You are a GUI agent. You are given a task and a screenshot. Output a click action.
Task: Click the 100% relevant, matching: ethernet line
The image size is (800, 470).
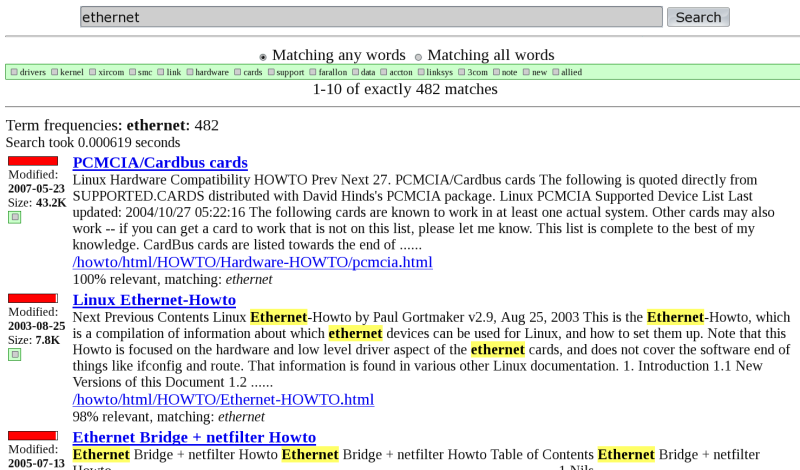pos(172,279)
